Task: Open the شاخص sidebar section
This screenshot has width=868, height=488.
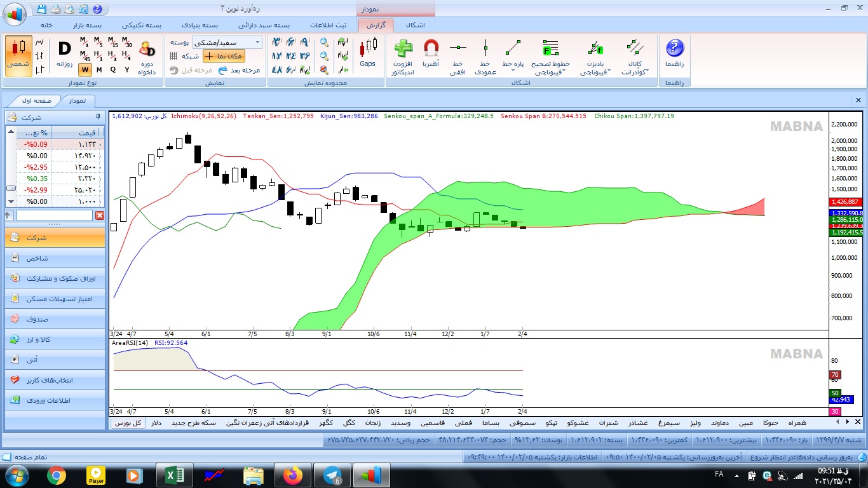Action: tap(55, 258)
